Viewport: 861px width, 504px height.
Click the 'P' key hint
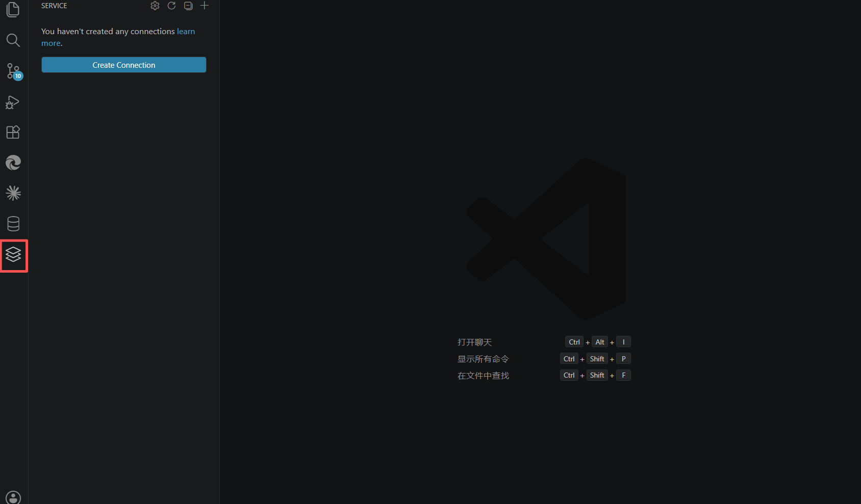pyautogui.click(x=624, y=359)
